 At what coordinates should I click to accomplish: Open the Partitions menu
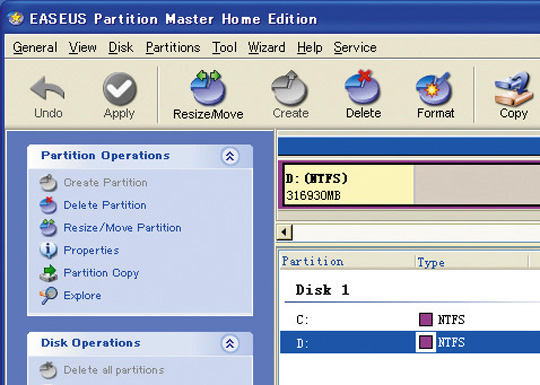click(x=173, y=48)
